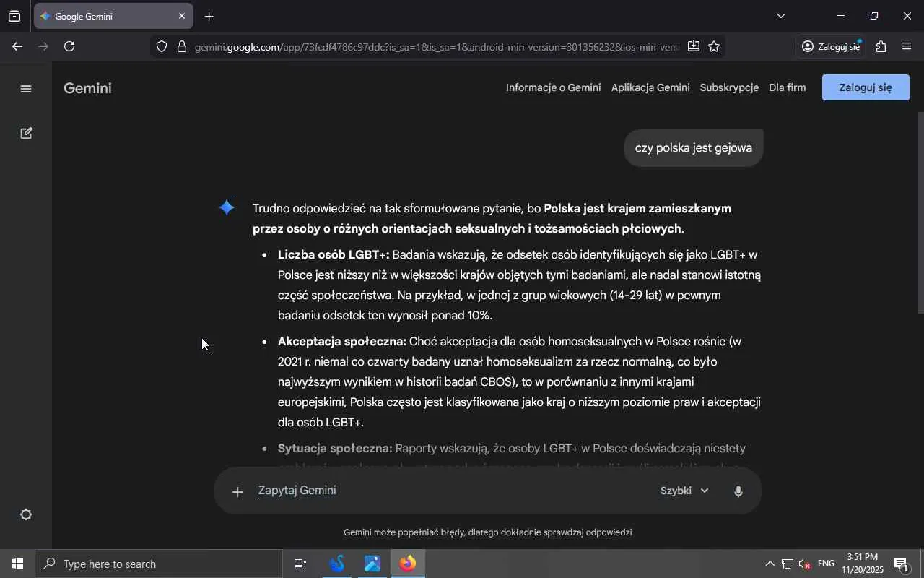Image resolution: width=924 pixels, height=578 pixels.
Task: Open a new browser tab with plus icon
Action: coord(209,17)
